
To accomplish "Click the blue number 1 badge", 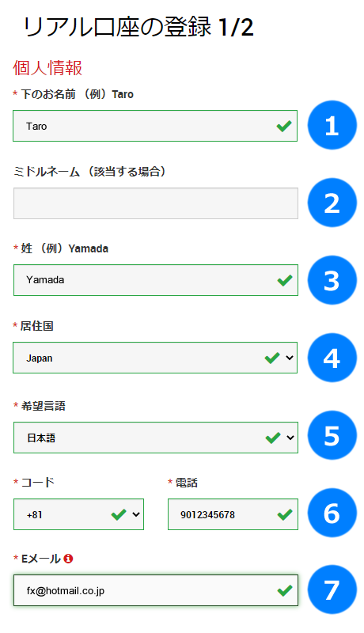I will [332, 125].
